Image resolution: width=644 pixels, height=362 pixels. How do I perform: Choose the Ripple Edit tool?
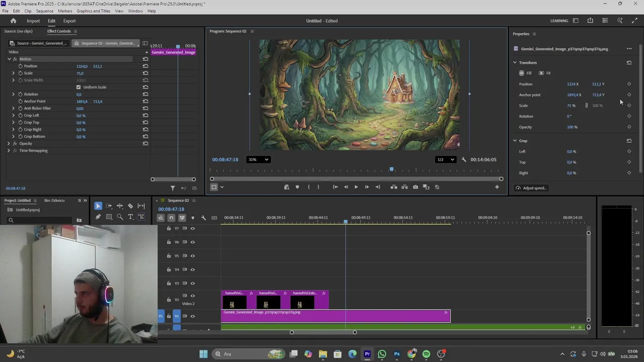(120, 206)
